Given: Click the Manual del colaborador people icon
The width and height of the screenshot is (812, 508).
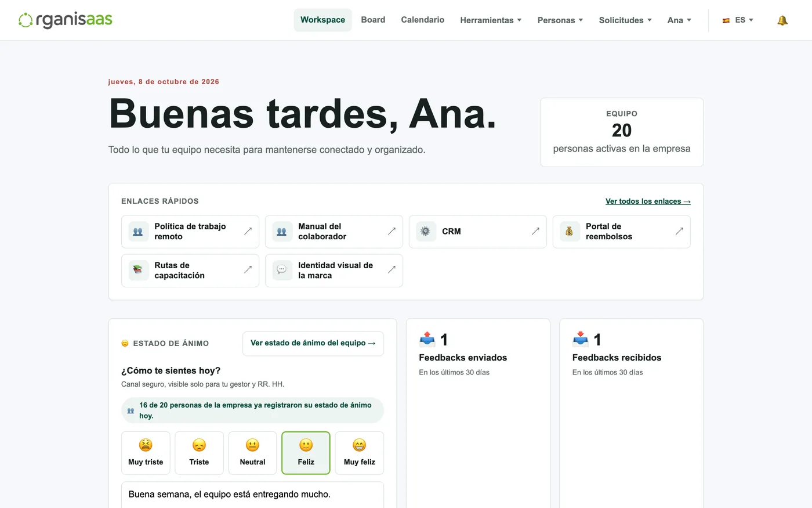Looking at the screenshot, I should pos(282,232).
